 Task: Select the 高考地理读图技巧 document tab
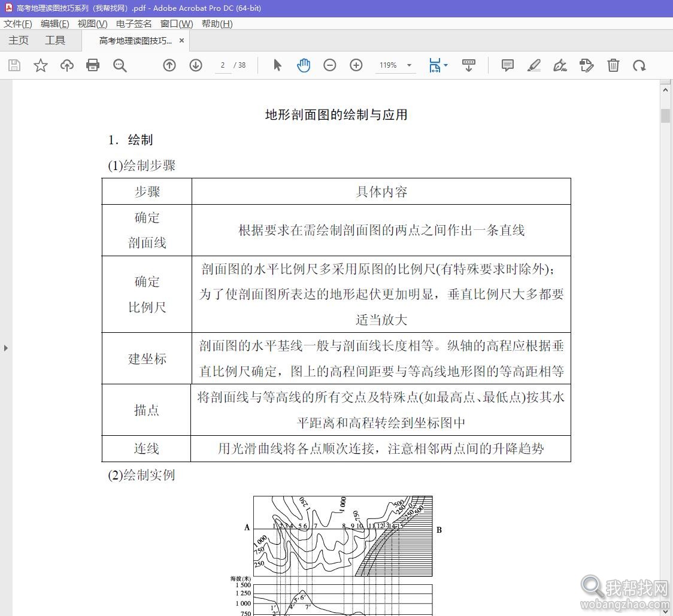(x=135, y=41)
